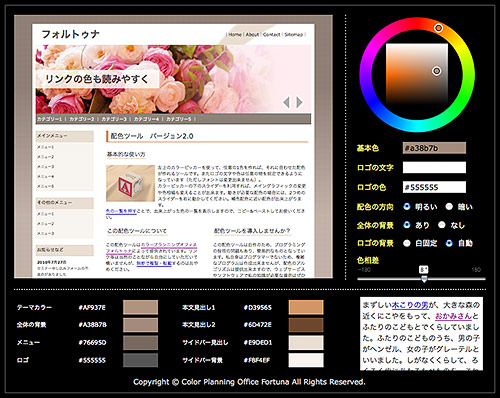500x398 pixels.
Task: Open Contact link in preview header
Action: pos(271,34)
